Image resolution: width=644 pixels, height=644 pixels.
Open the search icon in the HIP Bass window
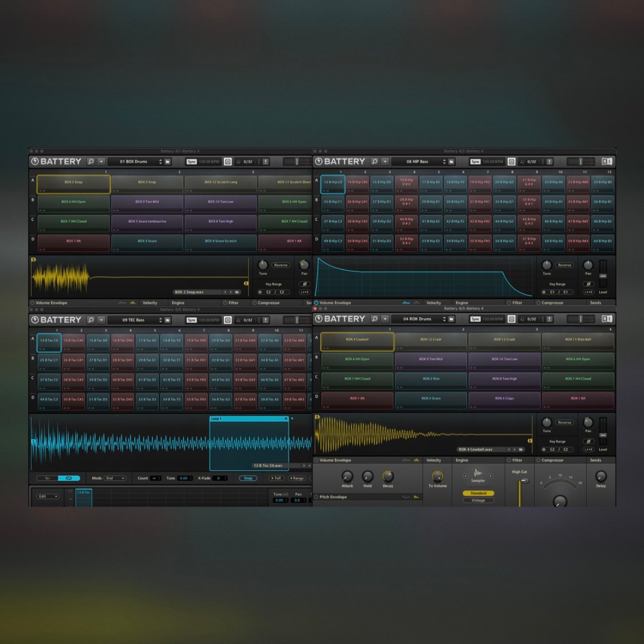[374, 161]
